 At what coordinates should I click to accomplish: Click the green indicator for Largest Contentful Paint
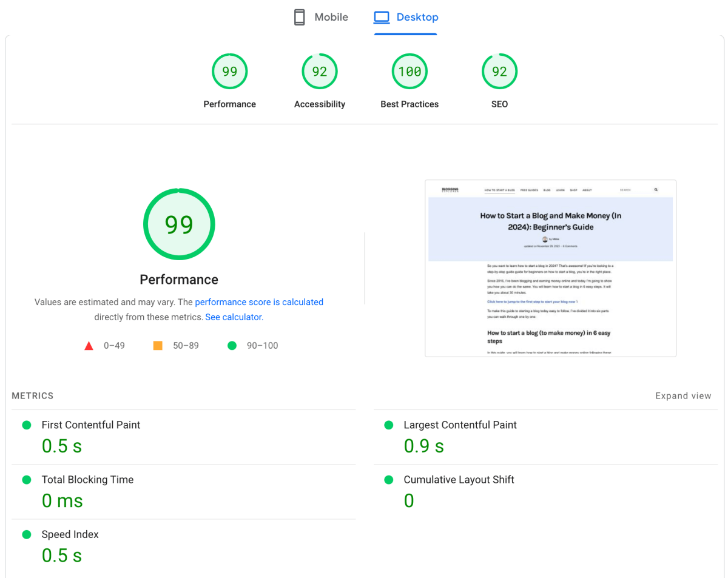coord(388,425)
